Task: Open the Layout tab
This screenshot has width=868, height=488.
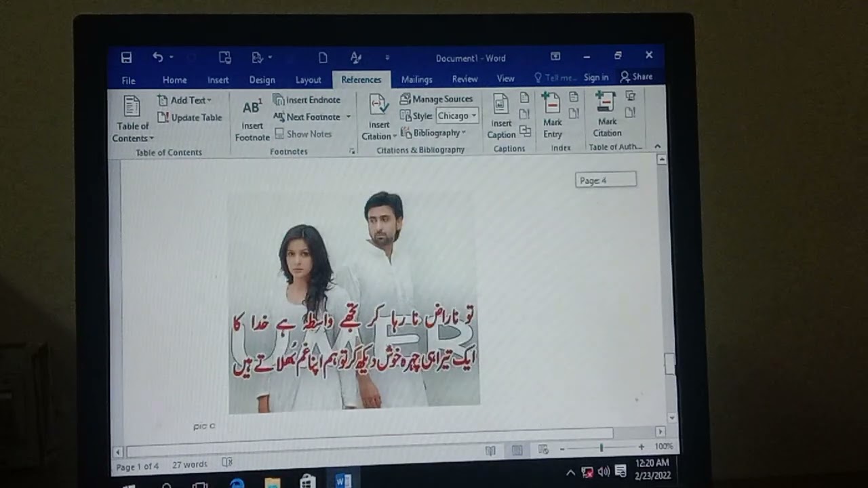Action: [x=308, y=80]
